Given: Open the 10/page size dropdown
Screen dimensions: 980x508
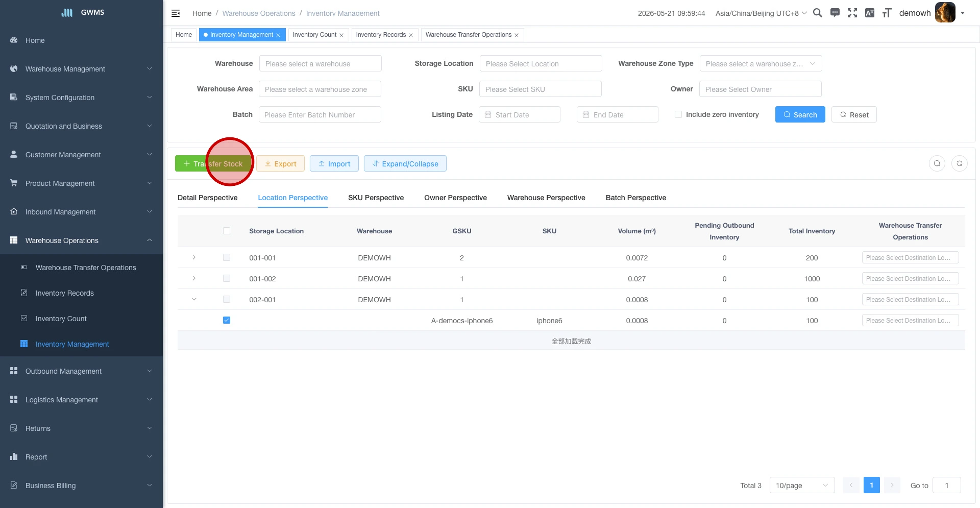Looking at the screenshot, I should pos(802,485).
